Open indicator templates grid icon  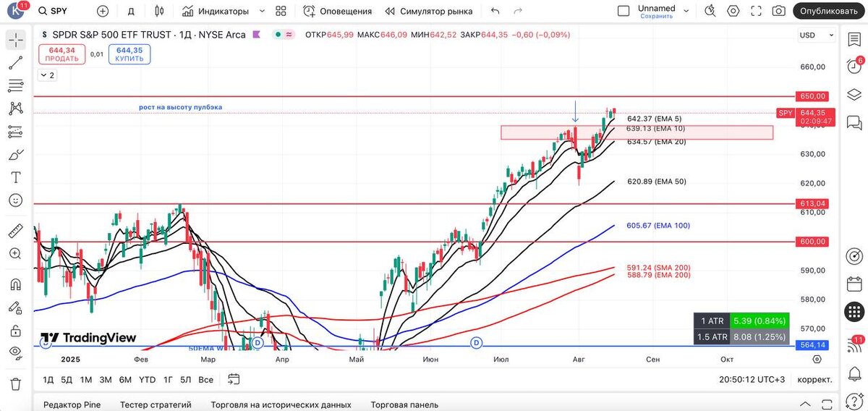(281, 11)
